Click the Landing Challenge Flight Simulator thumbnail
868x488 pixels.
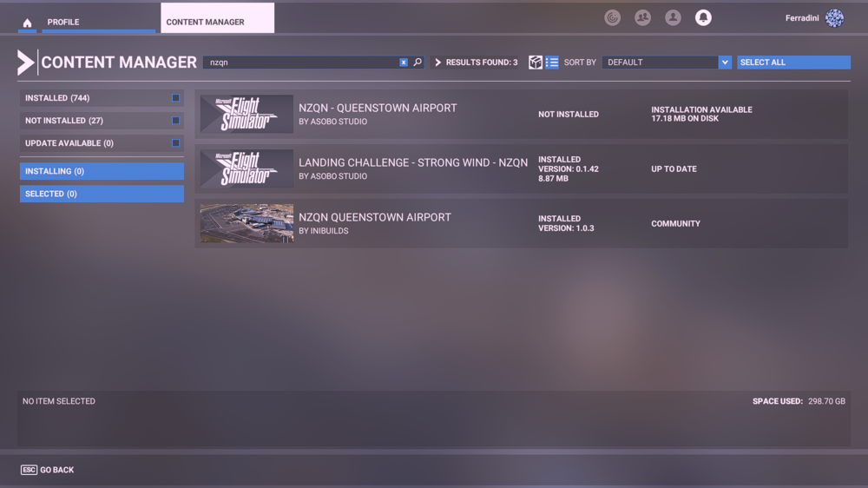pos(247,168)
